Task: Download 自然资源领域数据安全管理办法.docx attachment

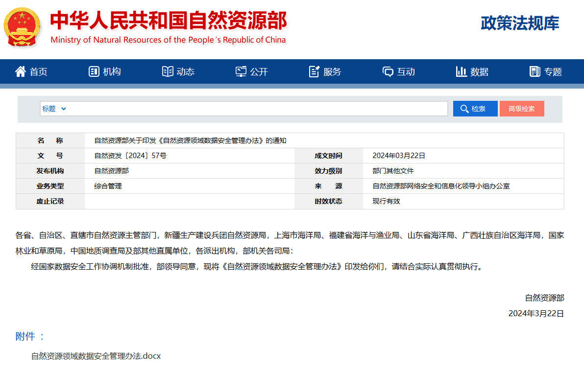Action: point(96,356)
